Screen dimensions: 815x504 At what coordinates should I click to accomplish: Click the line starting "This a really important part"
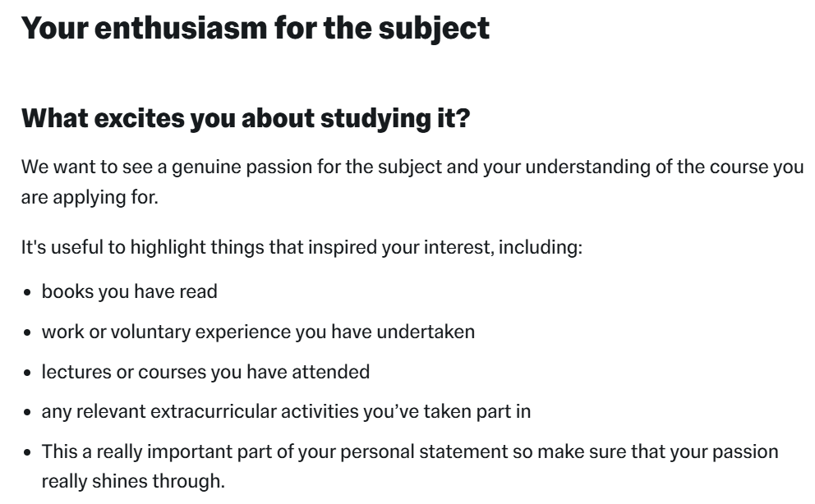[x=410, y=451]
